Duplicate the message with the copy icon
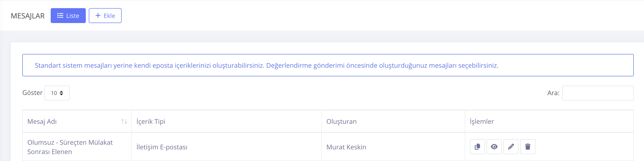Viewport: 644px width, 161px height. pyautogui.click(x=477, y=147)
